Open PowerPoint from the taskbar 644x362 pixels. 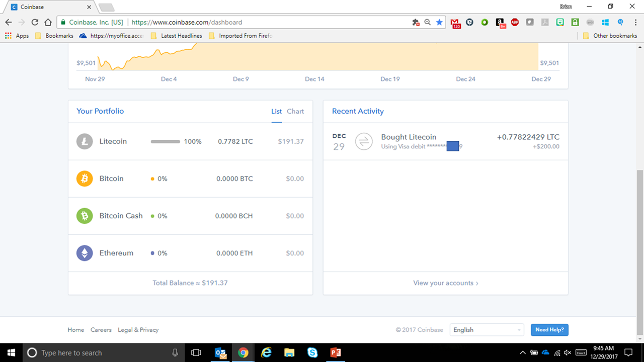pos(336,352)
